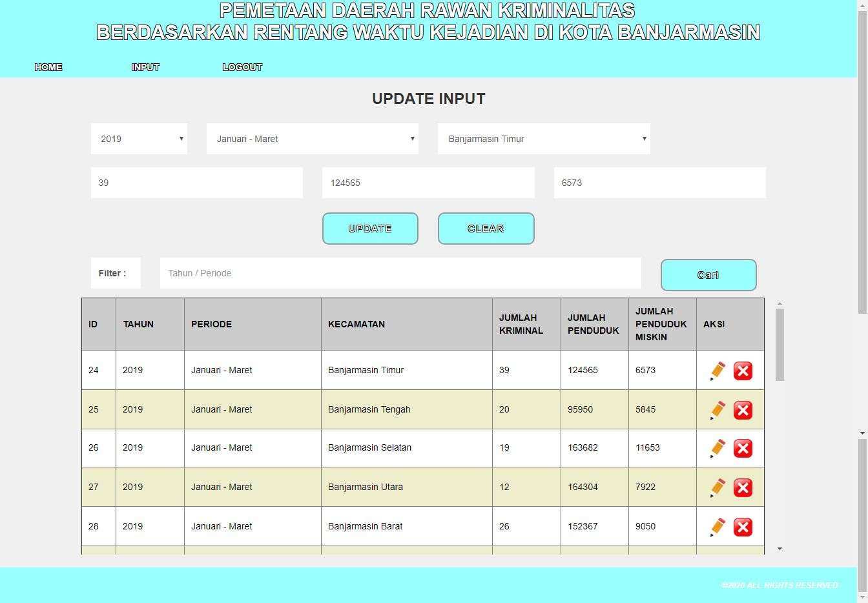
Task: Remove the Banjarmasin Utara row
Action: point(743,487)
